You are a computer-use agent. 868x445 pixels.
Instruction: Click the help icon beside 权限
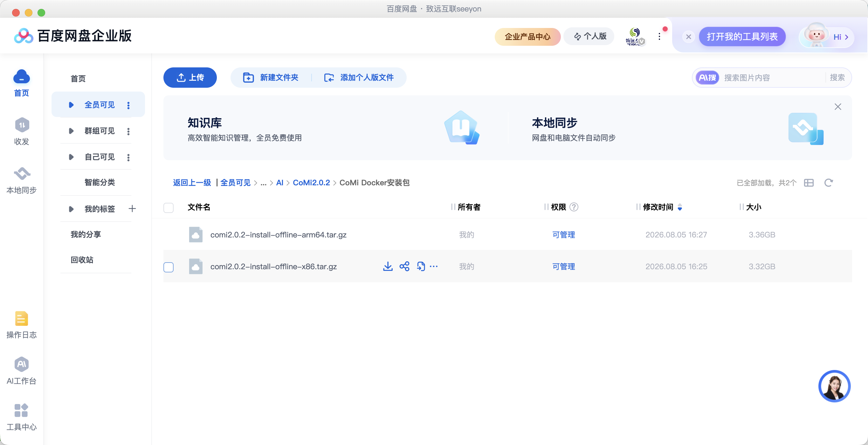(574, 207)
